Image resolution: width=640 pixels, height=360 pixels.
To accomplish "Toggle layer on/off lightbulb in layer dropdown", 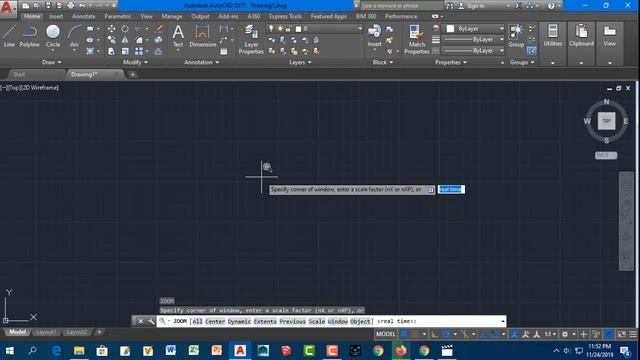I will click(271, 29).
